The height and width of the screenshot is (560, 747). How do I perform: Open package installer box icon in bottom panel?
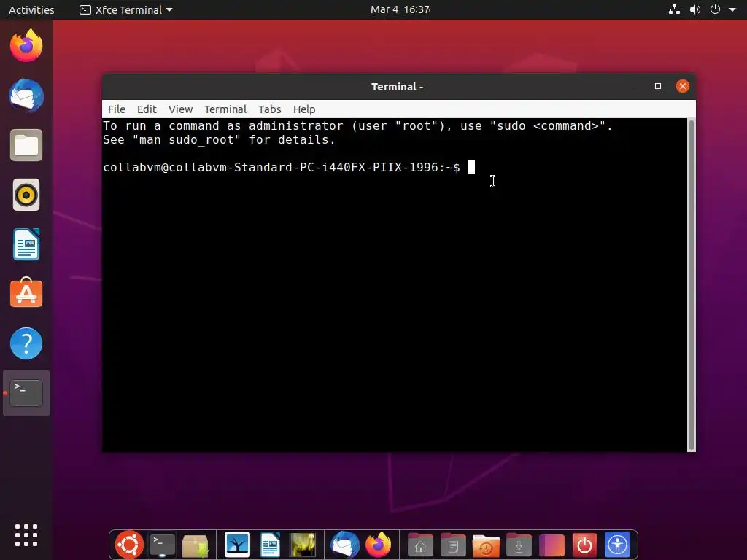pos(196,545)
